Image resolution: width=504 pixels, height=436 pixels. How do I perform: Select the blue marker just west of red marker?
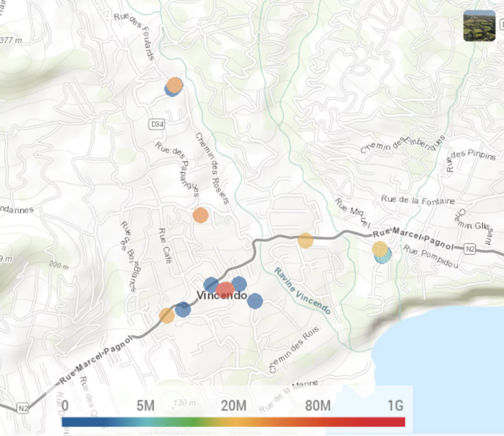(x=210, y=284)
